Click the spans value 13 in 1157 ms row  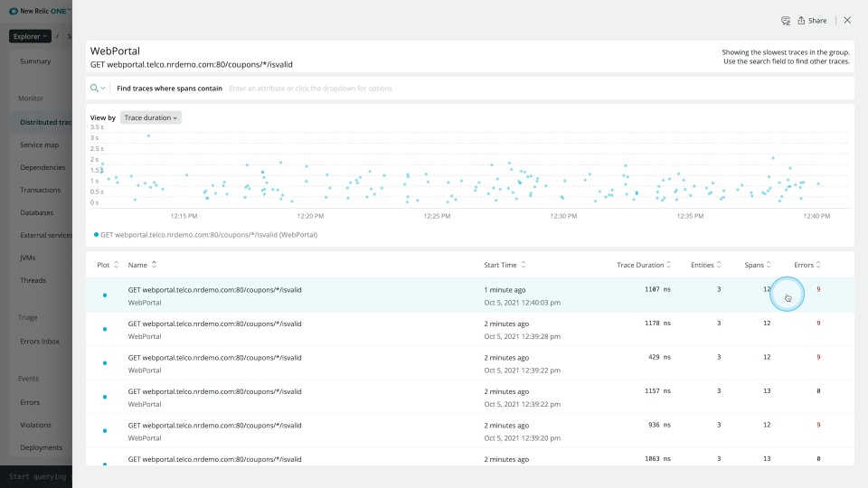(767, 391)
